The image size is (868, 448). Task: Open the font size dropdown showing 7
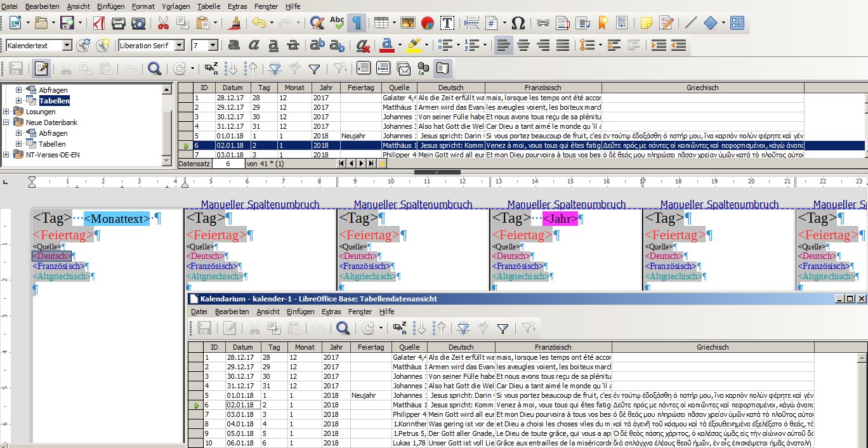click(213, 46)
